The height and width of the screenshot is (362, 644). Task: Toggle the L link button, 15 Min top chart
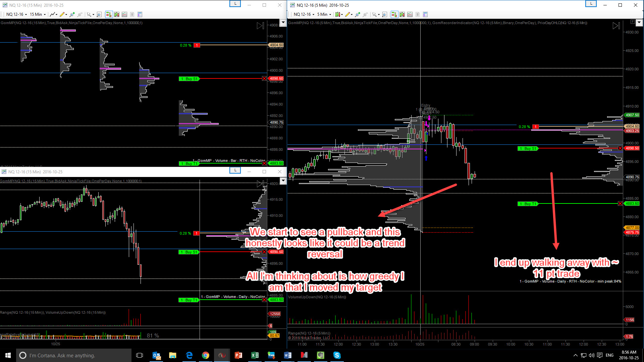pyautogui.click(x=235, y=4)
